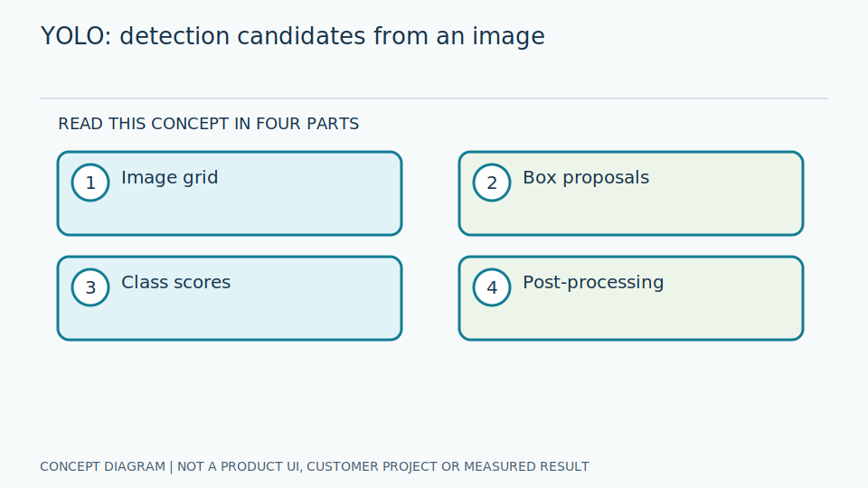This screenshot has width=868, height=488.
Task: Click the number 2 circle badge
Action: (492, 183)
